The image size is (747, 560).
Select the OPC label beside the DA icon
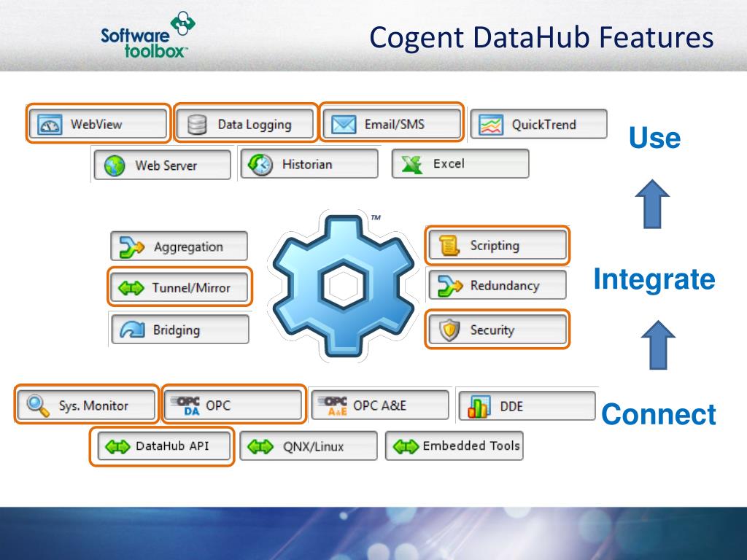[x=217, y=405]
